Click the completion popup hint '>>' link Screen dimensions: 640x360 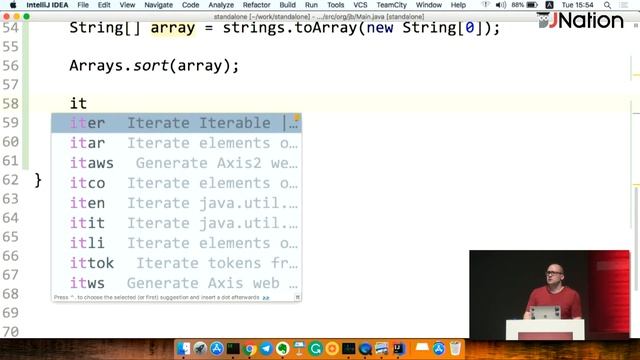(x=266, y=298)
